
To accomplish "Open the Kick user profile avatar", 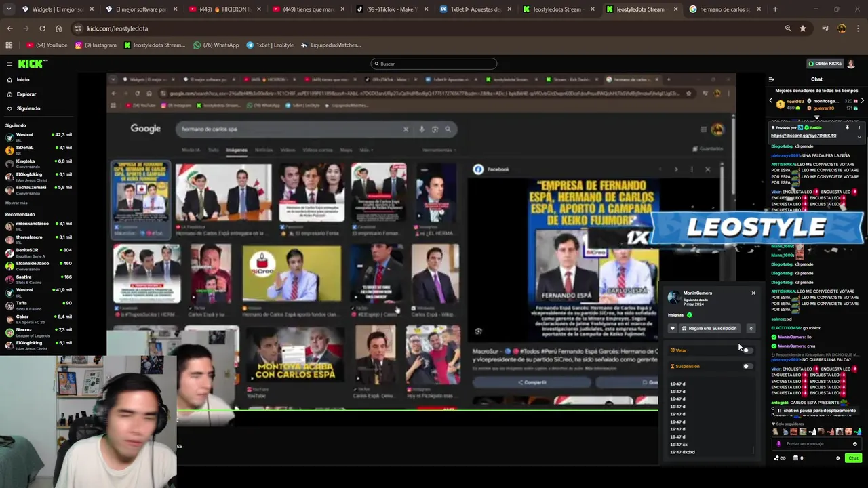I will (x=851, y=64).
